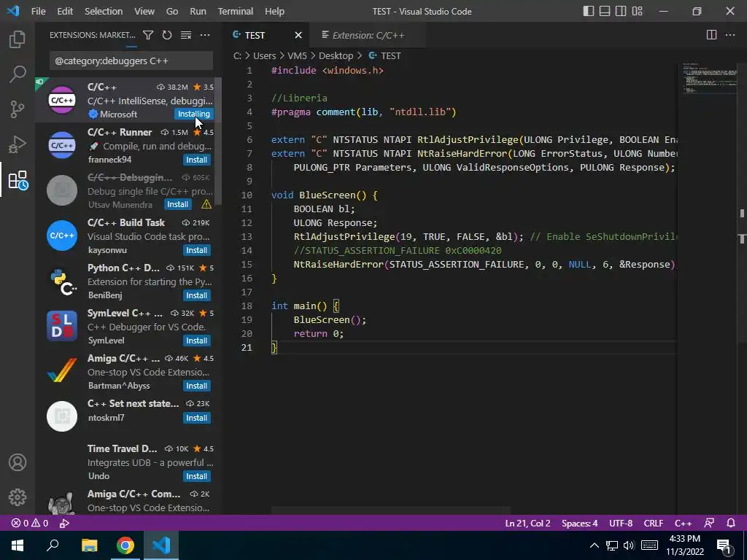Close the TEST editor tab
Image resolution: width=747 pixels, height=560 pixels.
(x=298, y=35)
